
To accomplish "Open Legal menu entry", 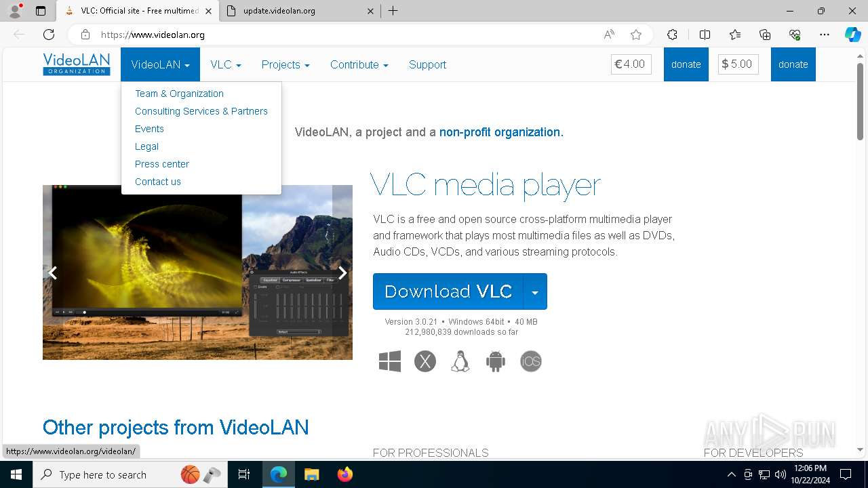I will [x=146, y=146].
